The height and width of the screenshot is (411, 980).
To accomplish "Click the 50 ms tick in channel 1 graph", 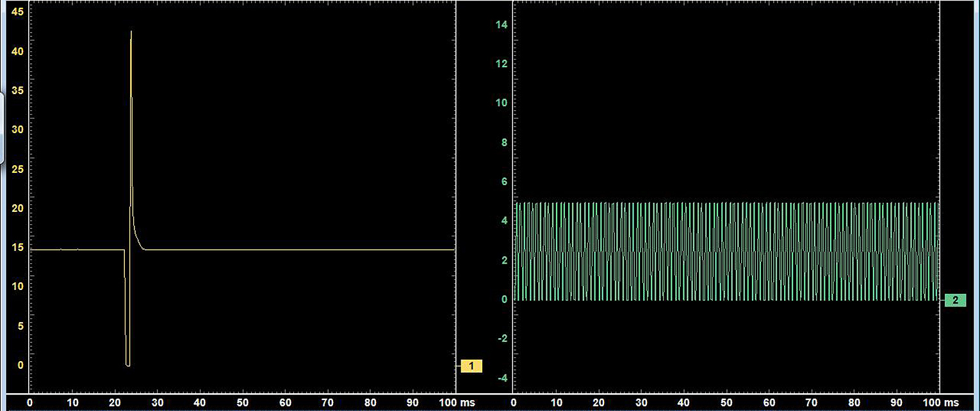I will (242, 403).
